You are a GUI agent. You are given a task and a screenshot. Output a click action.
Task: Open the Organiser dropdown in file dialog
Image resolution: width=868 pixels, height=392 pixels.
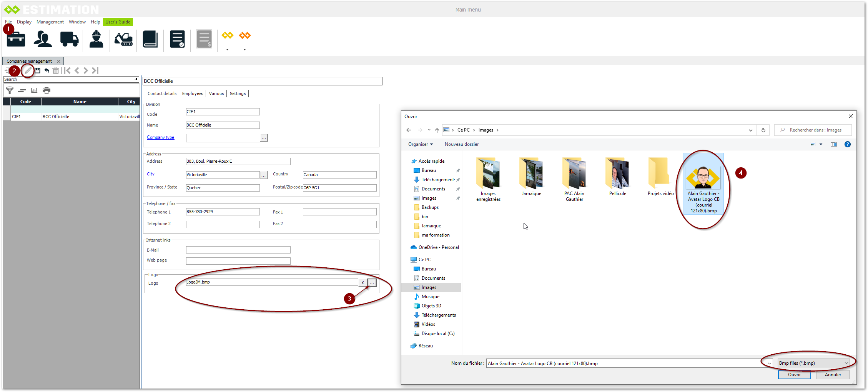(x=420, y=144)
